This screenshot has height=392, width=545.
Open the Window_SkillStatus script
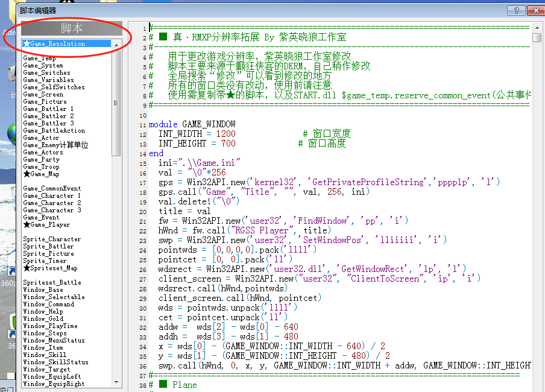click(x=55, y=362)
